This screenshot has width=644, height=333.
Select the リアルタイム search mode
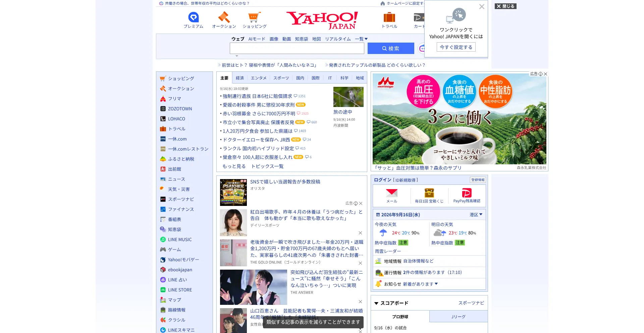click(338, 39)
